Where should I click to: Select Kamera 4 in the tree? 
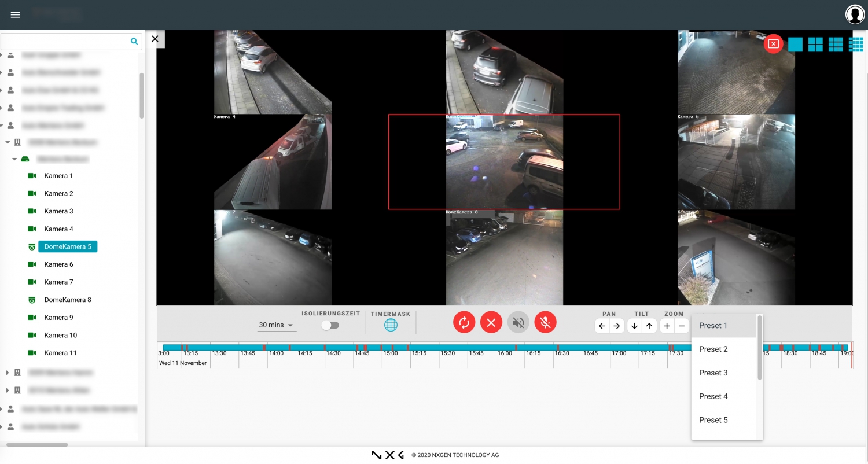58,229
